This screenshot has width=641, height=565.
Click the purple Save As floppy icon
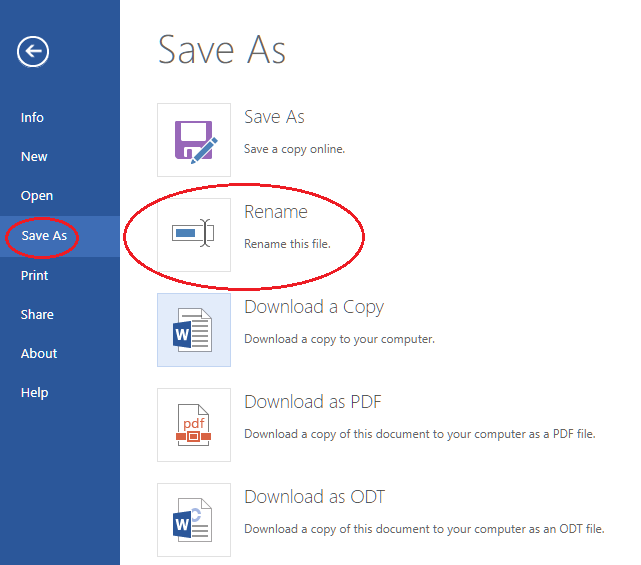coord(194,140)
